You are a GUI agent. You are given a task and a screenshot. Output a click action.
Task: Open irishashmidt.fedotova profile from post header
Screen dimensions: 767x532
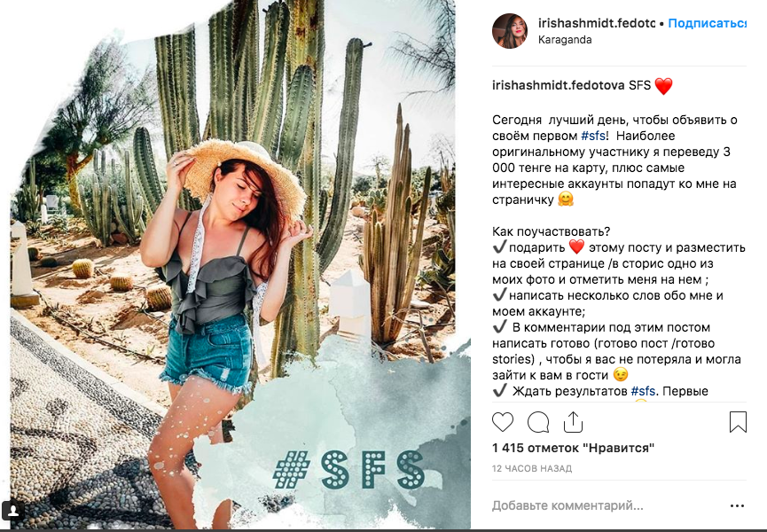click(595, 23)
